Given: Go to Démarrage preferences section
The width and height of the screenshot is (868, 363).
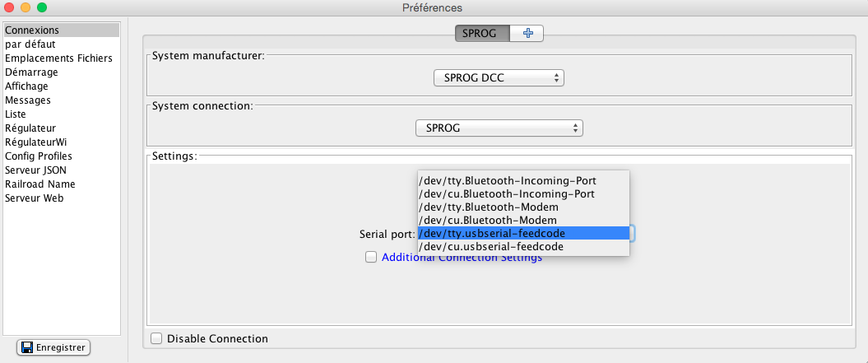Looking at the screenshot, I should click(31, 72).
